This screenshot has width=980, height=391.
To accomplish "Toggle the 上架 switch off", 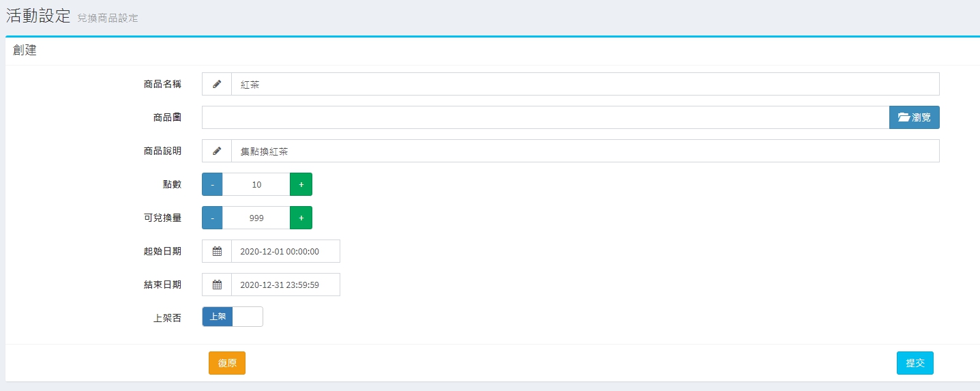I will click(x=218, y=317).
